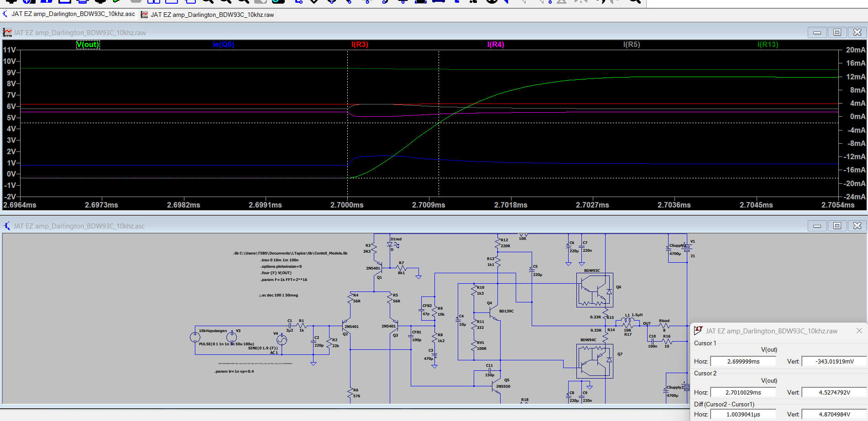
Task: Maximize the .asc schematic sub-window
Action: point(837,226)
